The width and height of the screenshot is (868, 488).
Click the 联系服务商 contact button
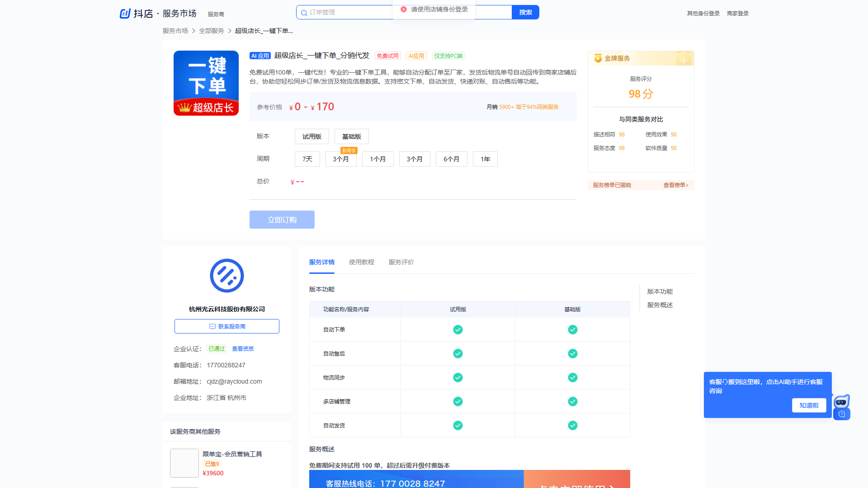tap(227, 326)
